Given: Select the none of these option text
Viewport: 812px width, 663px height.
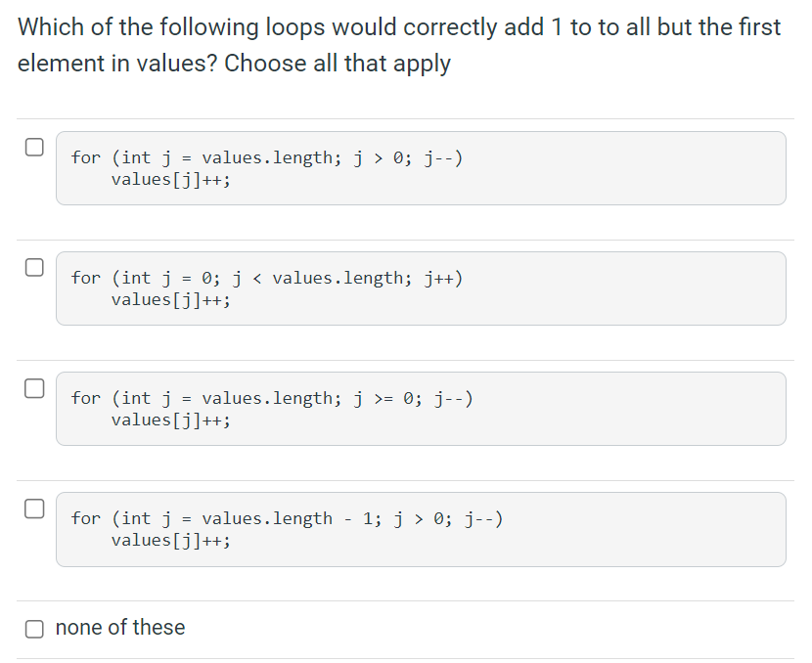Looking at the screenshot, I should pos(119,628).
